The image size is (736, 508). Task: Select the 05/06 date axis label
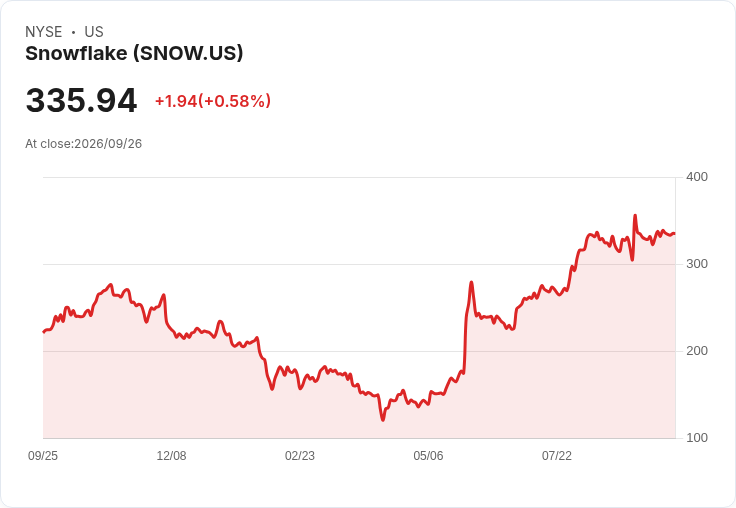428,456
